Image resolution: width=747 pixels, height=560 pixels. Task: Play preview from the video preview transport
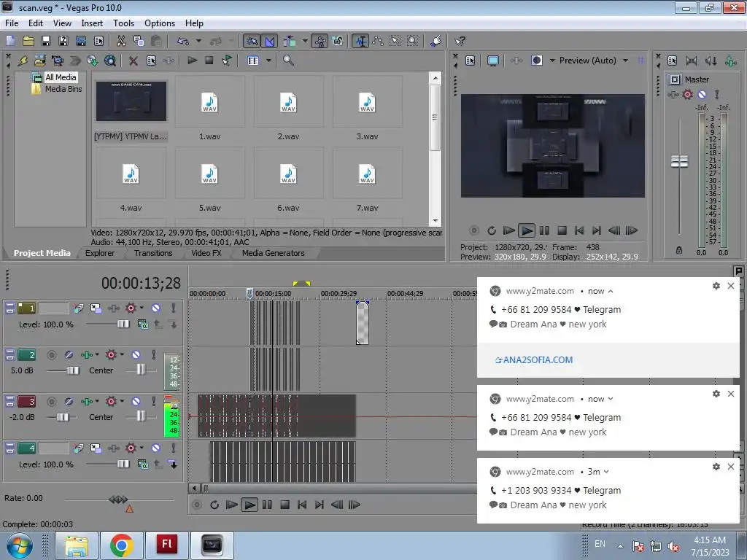coord(527,230)
